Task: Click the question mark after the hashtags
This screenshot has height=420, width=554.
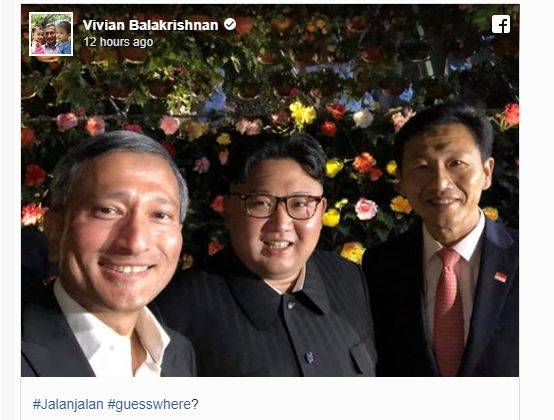Action: tap(195, 404)
